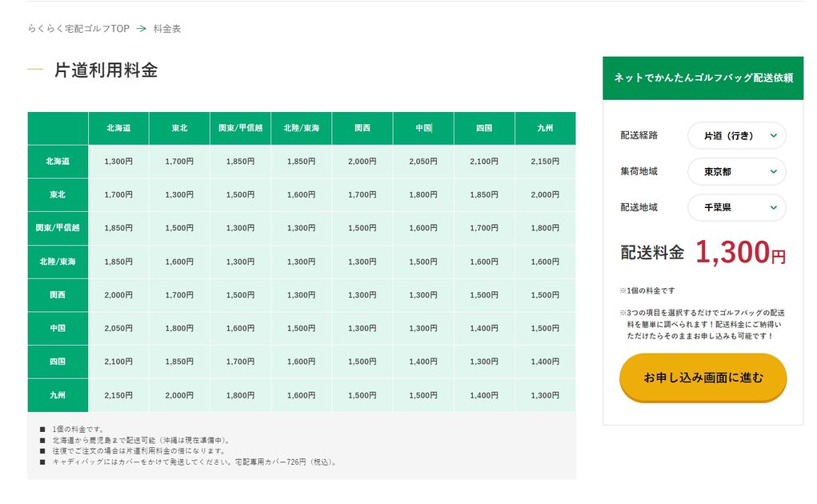Image resolution: width=817 pixels, height=504 pixels.
Task: Select the 四国 row header
Action: 58,362
